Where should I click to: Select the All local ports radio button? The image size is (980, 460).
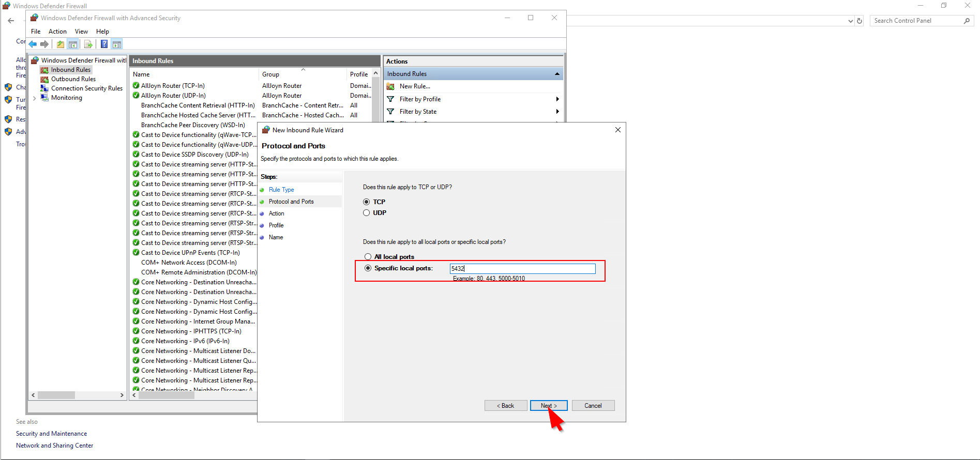(x=368, y=257)
